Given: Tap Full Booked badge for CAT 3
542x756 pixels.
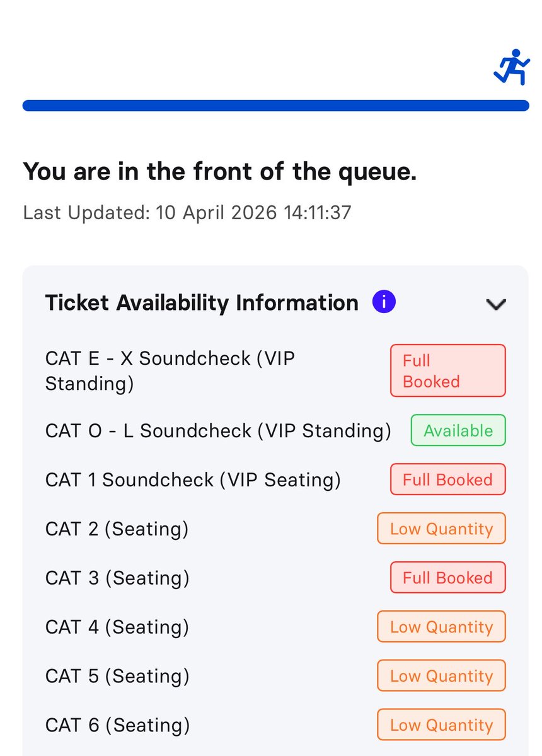Looking at the screenshot, I should [447, 578].
